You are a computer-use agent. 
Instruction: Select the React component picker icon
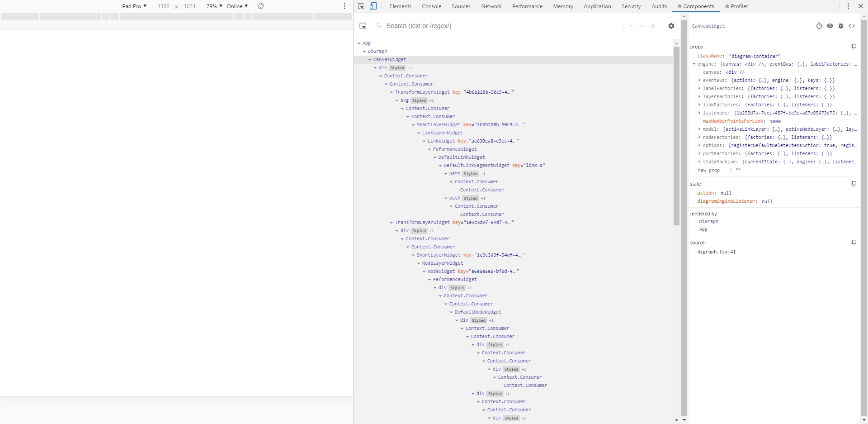click(363, 26)
